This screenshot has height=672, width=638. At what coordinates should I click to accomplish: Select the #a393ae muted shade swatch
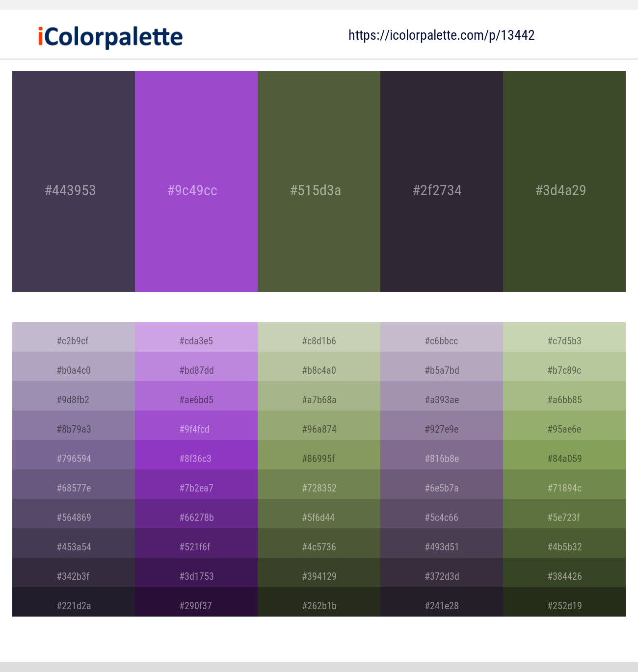pyautogui.click(x=441, y=399)
